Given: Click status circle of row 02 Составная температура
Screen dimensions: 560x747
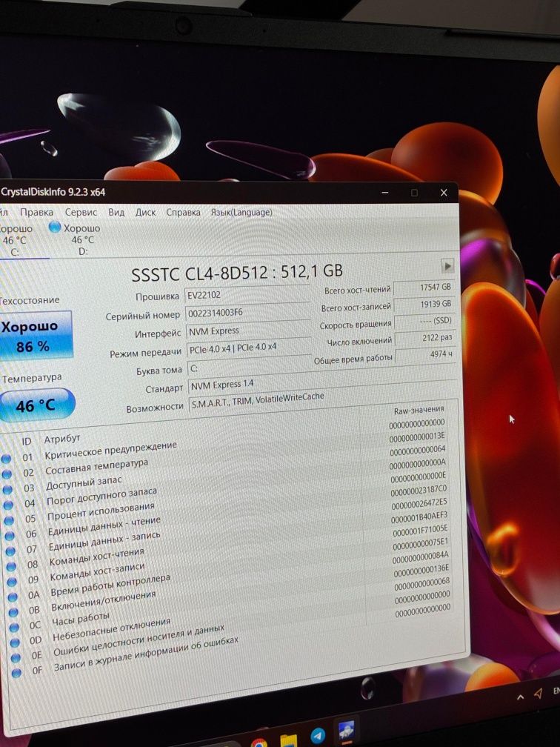Looking at the screenshot, I should 7,474.
